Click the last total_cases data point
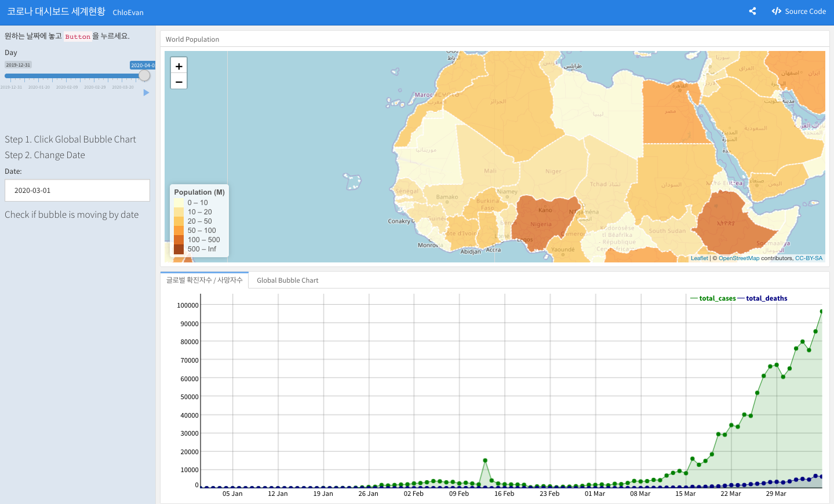 (822, 312)
